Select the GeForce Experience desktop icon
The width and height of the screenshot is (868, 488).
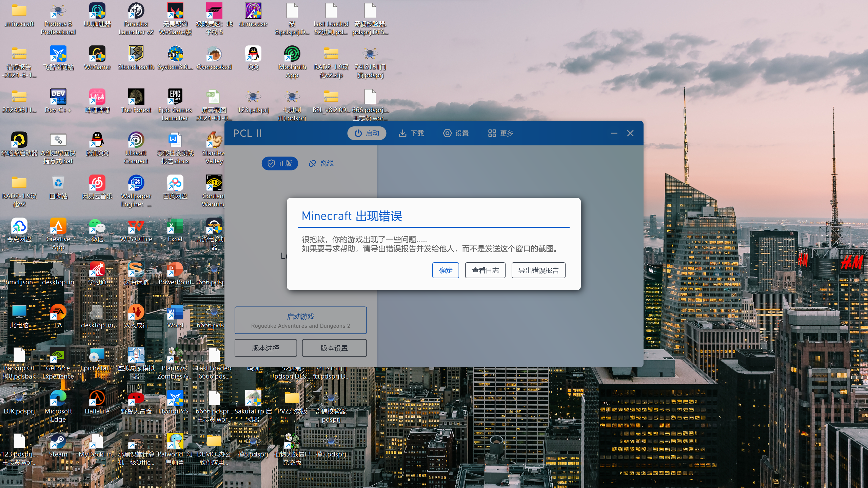[x=58, y=363]
